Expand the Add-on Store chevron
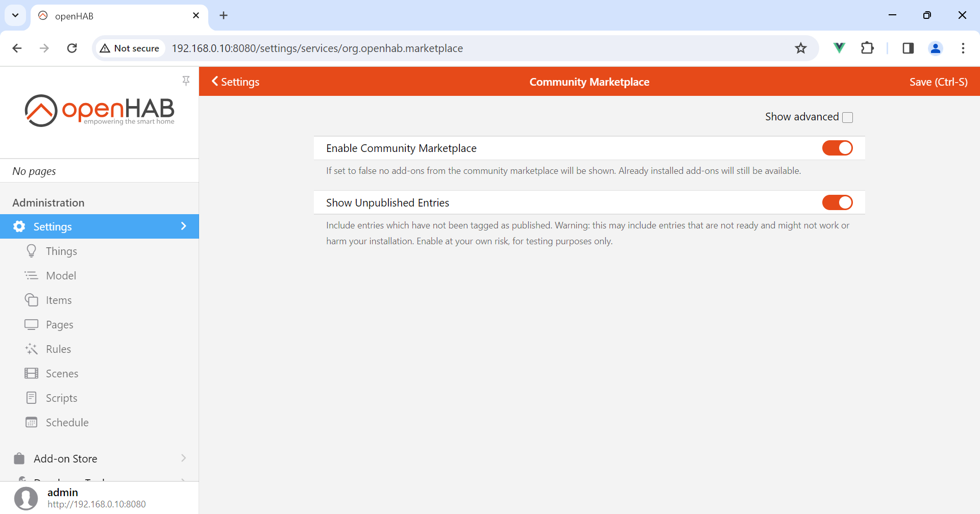 click(184, 458)
